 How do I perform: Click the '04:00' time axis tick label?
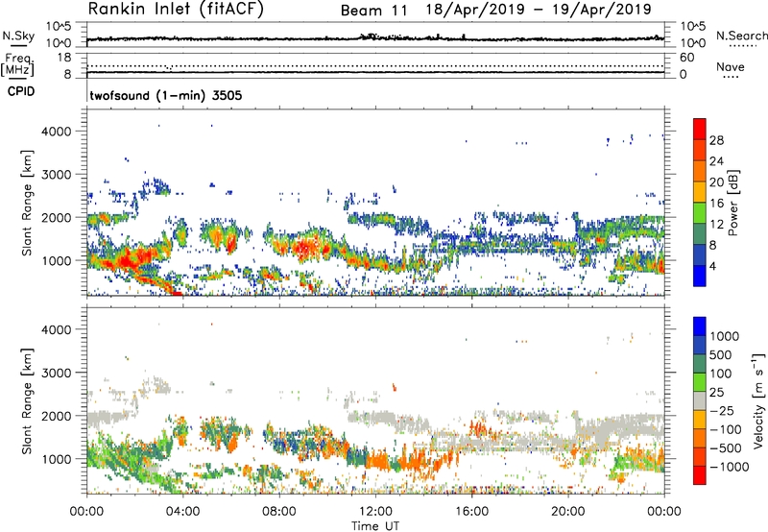point(182,512)
